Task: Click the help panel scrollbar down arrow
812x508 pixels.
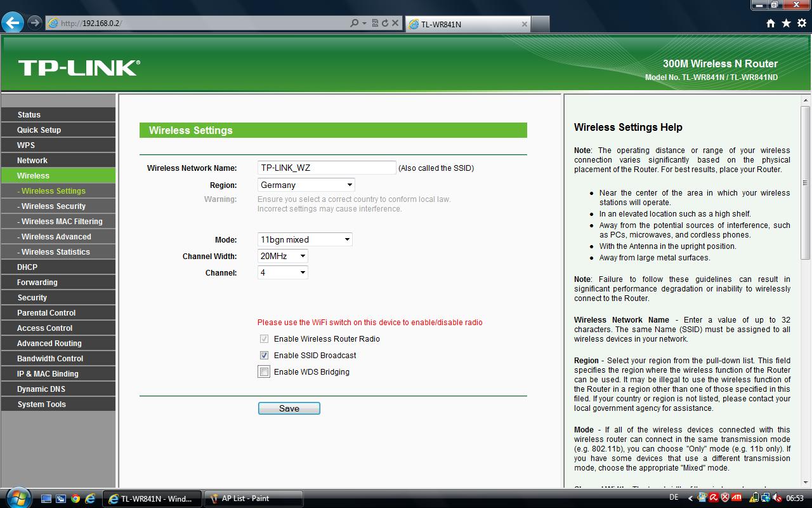Action: point(806,482)
